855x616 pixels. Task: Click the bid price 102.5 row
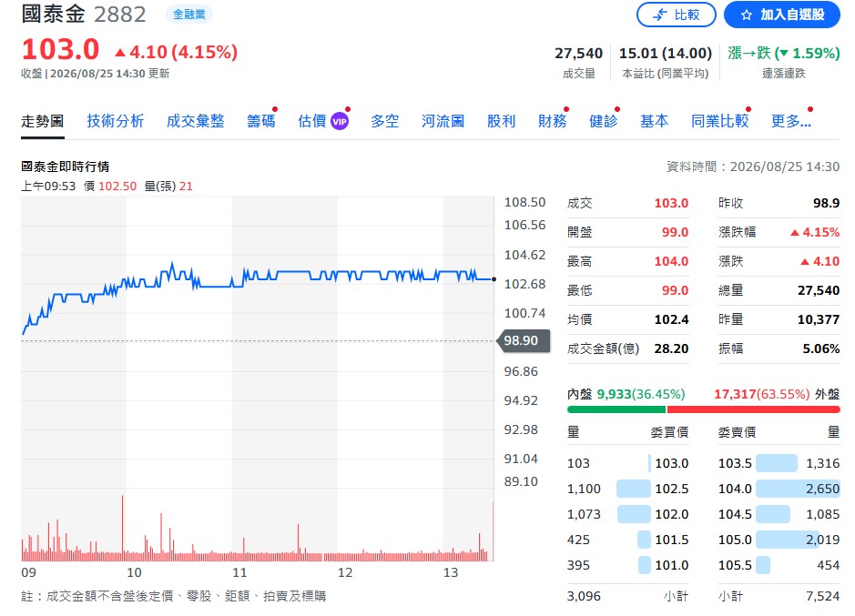(627, 489)
